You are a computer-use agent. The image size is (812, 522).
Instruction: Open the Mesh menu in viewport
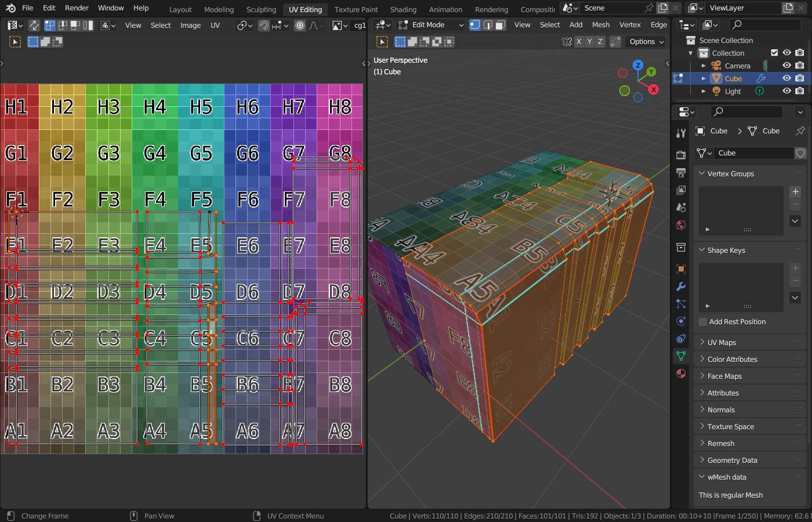point(601,25)
